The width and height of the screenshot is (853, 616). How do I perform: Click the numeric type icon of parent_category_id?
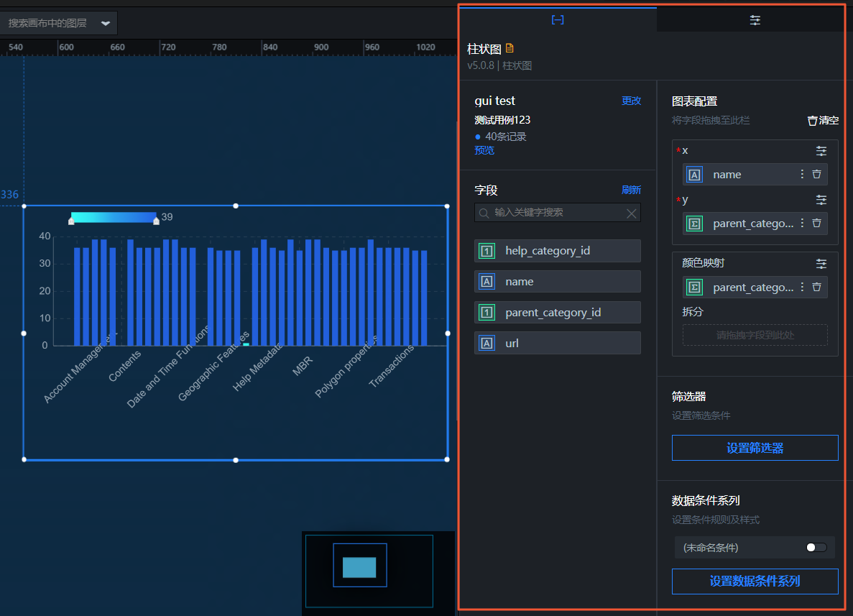coord(487,313)
